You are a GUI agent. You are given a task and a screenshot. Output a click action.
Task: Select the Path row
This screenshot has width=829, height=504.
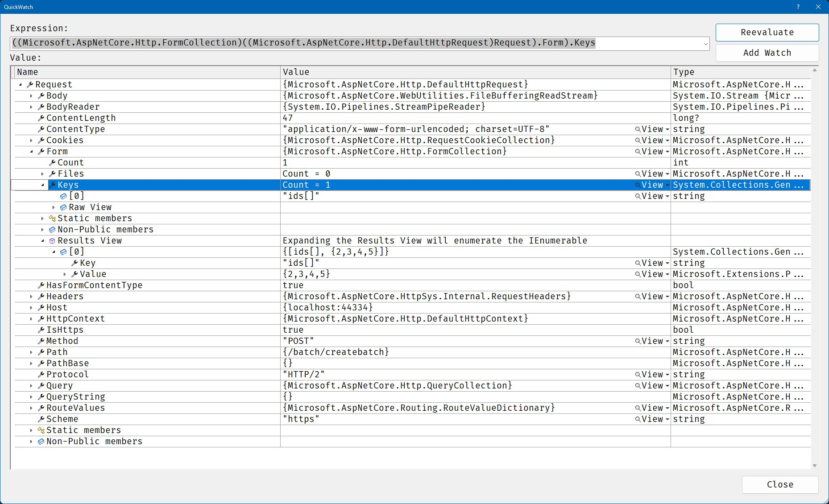point(412,352)
